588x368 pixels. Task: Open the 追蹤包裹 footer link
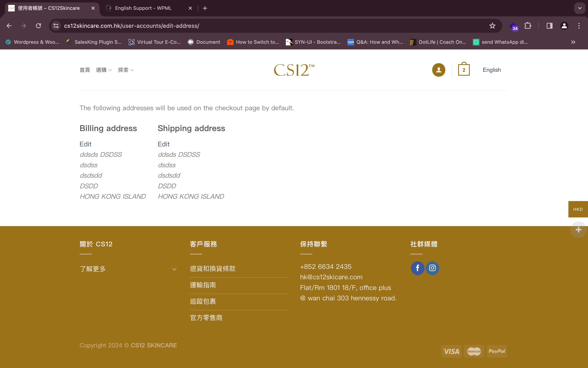203,301
